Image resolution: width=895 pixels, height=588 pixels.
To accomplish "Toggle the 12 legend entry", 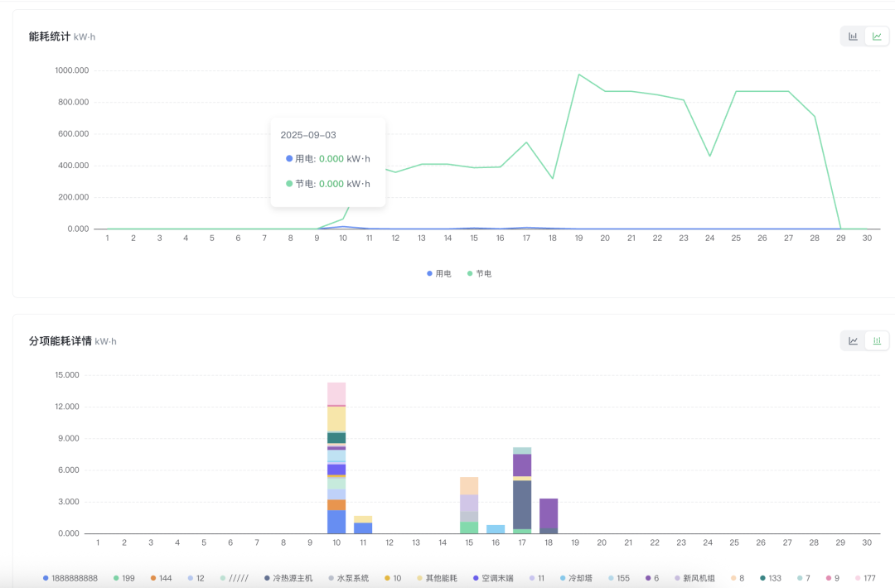I will point(196,578).
